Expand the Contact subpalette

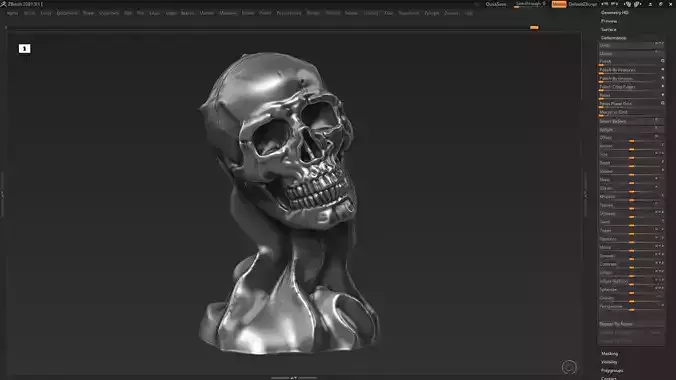tap(609, 378)
